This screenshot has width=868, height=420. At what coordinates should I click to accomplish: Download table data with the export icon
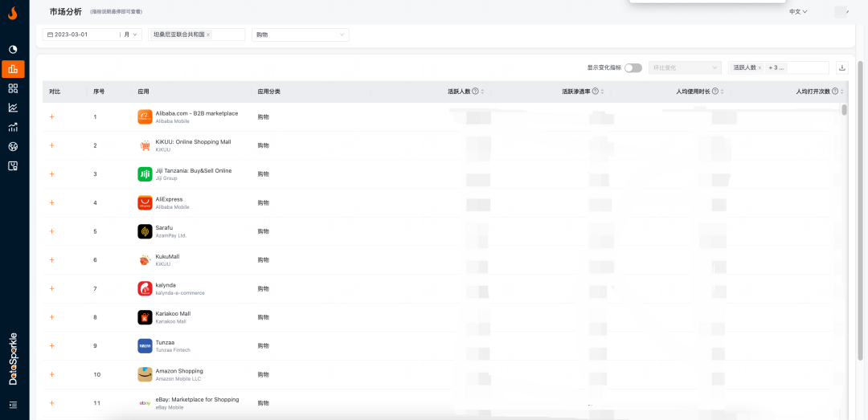(842, 67)
